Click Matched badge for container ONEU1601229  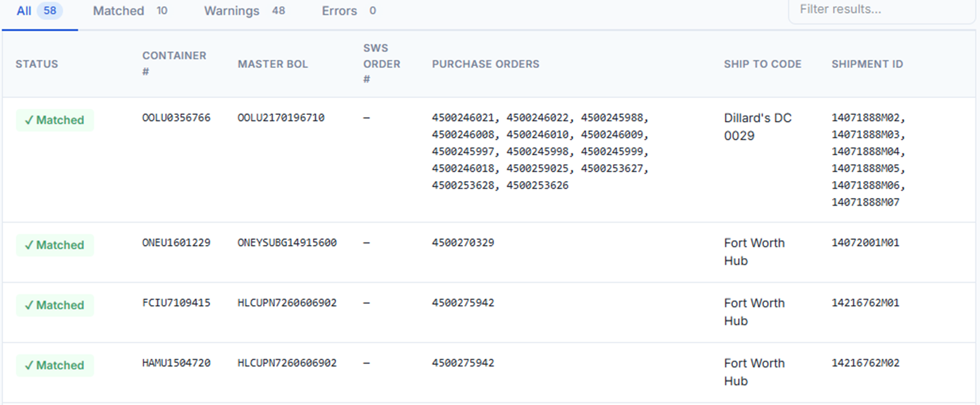click(55, 246)
